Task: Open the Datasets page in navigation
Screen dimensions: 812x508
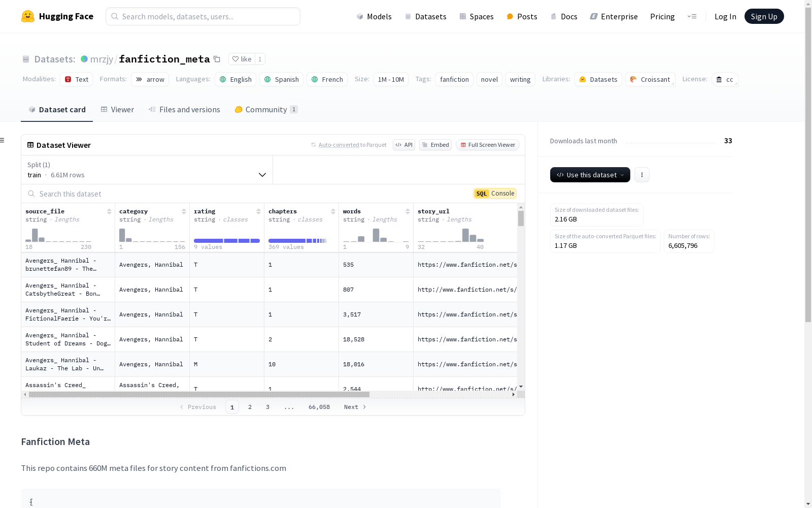Action: pyautogui.click(x=425, y=16)
